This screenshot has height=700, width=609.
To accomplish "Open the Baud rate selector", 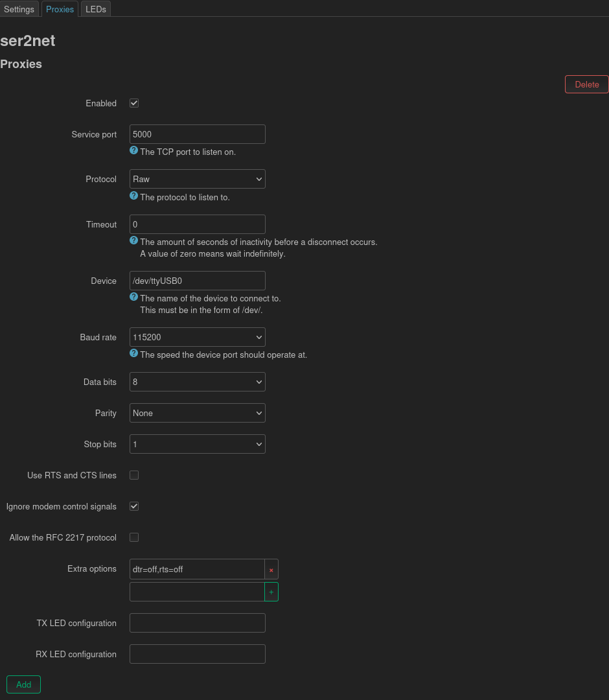I will (x=197, y=337).
